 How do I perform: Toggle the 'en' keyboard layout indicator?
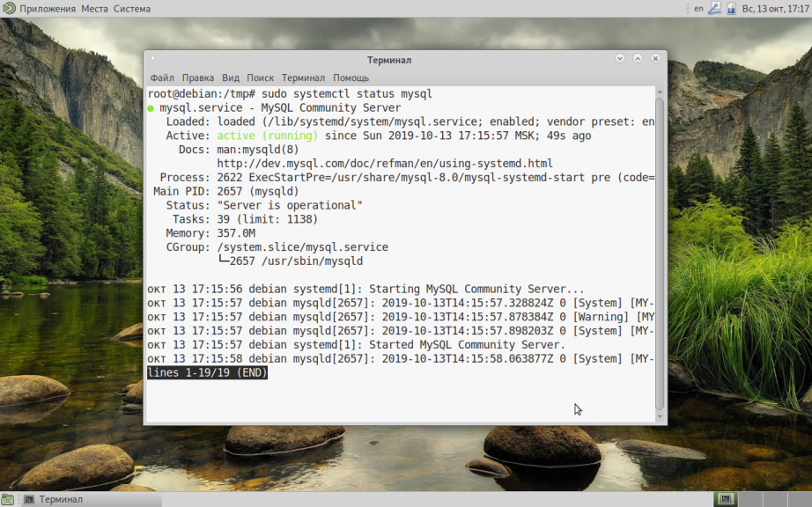(x=698, y=8)
